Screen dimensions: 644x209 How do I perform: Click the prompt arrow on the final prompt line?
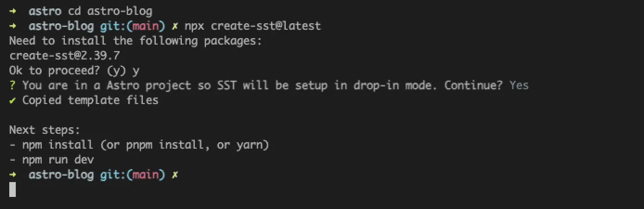[13, 175]
